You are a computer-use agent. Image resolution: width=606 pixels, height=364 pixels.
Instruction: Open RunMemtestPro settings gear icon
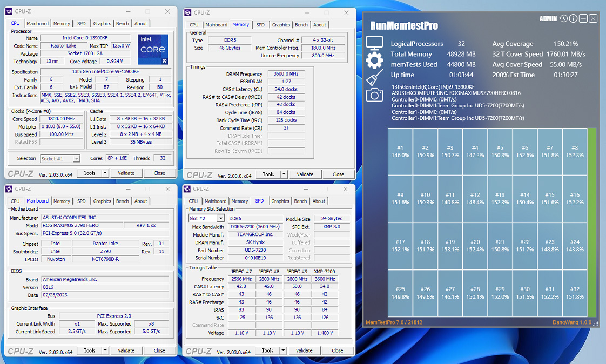click(374, 60)
